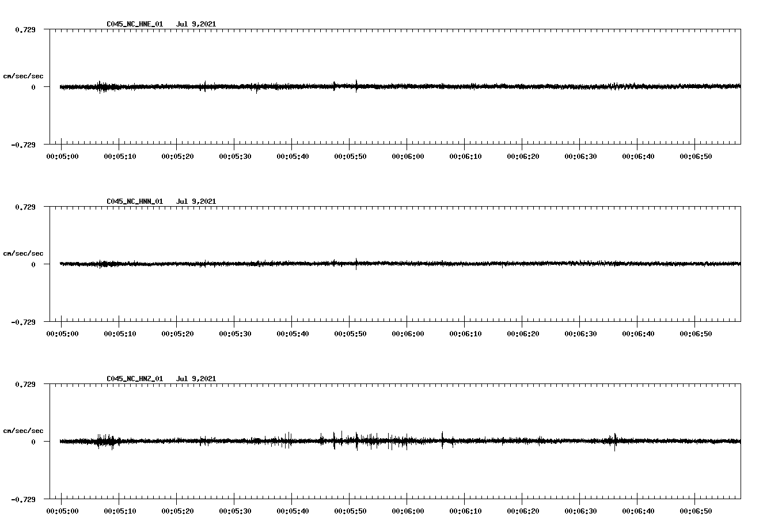The image size is (782, 532).
Task: Click the 00:05:50 tick on the middle plot axis
Action: click(x=350, y=324)
